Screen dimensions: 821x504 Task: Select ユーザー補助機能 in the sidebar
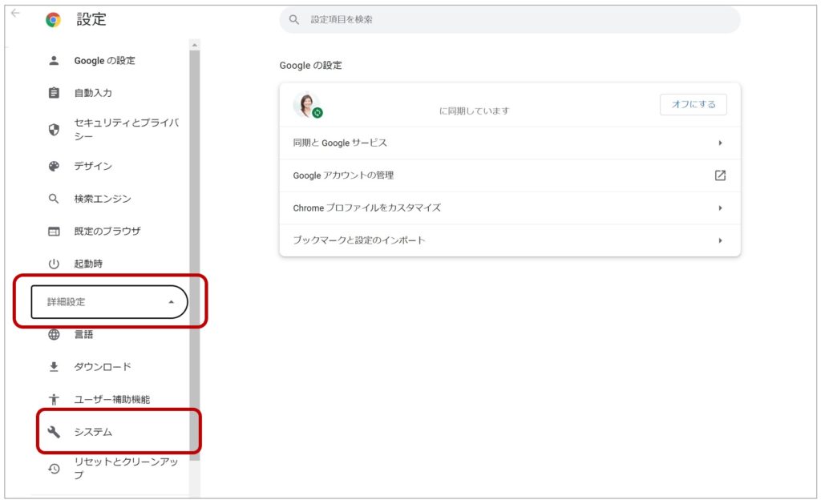111,399
